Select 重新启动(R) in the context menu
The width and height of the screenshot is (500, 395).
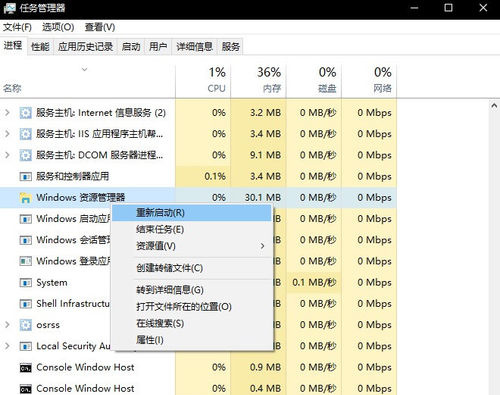(192, 213)
